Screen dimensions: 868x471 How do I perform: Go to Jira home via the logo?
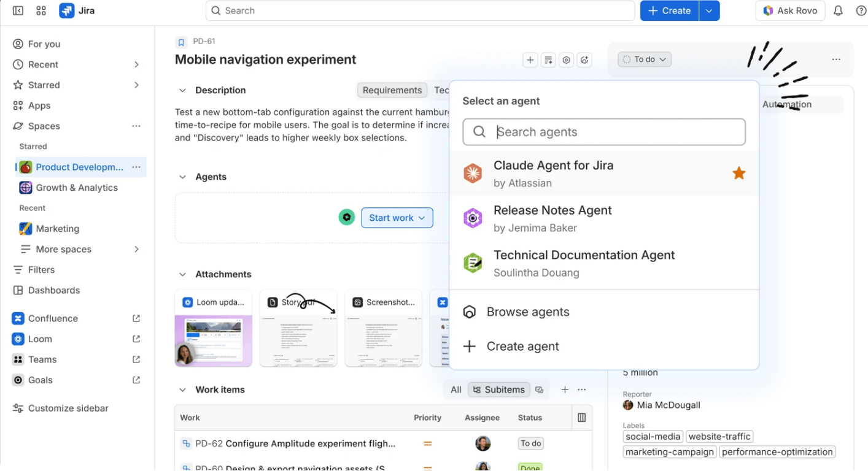coord(77,10)
